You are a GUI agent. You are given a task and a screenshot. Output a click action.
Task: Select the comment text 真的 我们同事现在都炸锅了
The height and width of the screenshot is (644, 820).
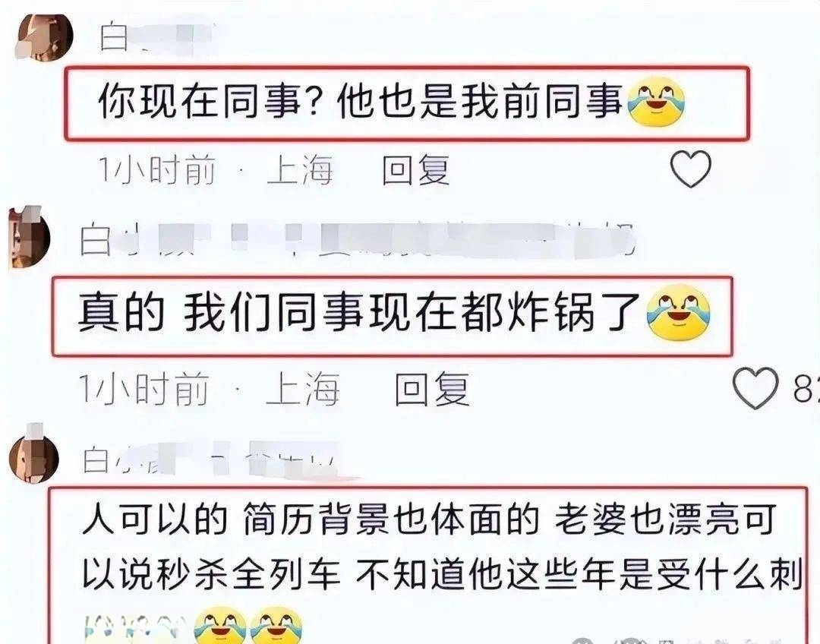[x=360, y=313]
